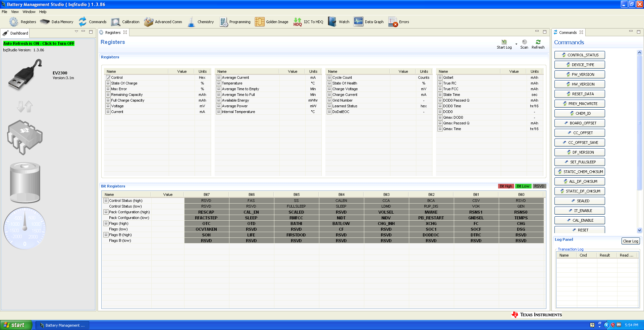Maximize the DashBoard panel
The width and height of the screenshot is (644, 330).
91,32
